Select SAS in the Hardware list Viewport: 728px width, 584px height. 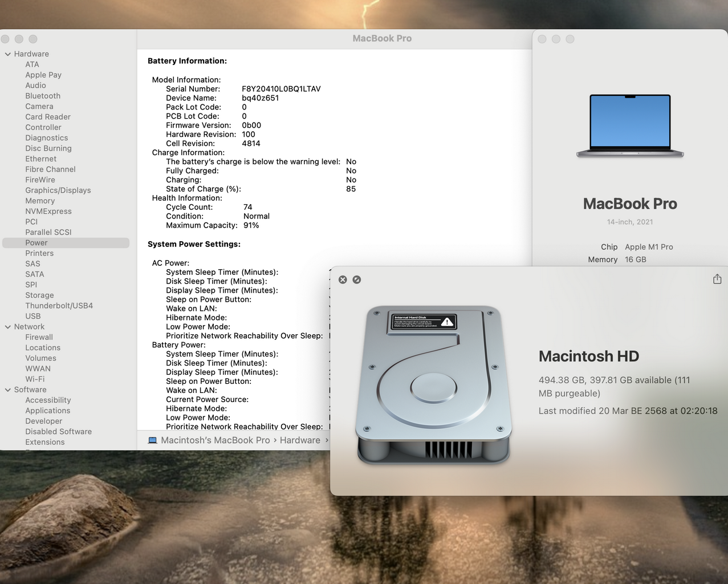[x=32, y=264]
